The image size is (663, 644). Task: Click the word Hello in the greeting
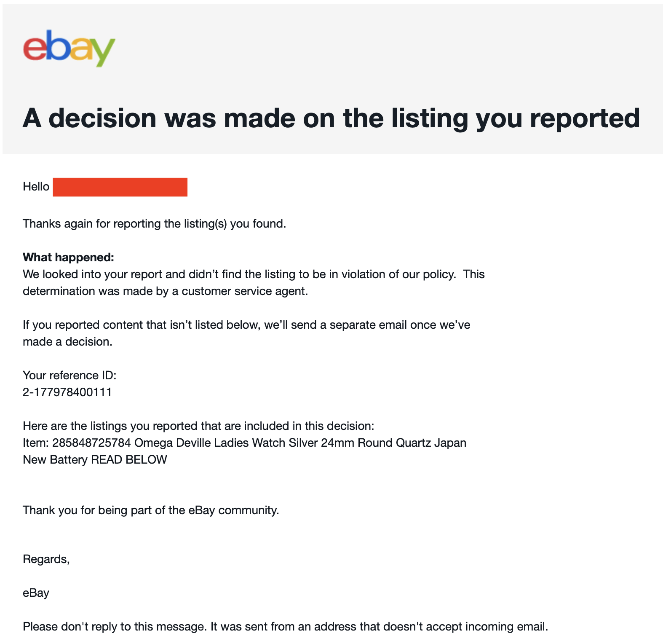pos(36,187)
